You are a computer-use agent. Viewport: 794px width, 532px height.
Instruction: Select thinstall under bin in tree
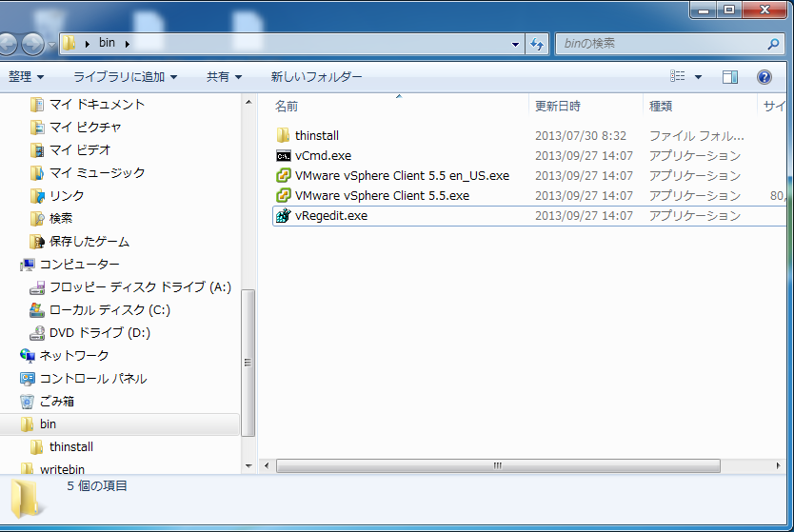tap(71, 447)
